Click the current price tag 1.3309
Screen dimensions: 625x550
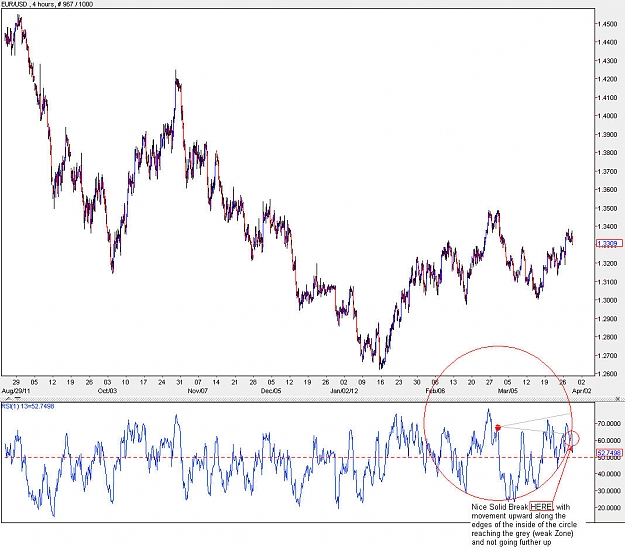(609, 243)
